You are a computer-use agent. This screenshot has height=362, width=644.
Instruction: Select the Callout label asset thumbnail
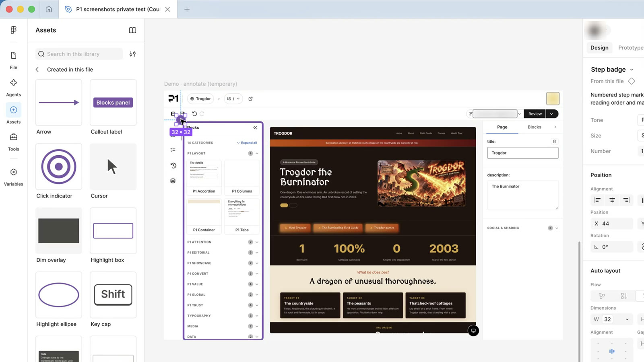[113, 103]
